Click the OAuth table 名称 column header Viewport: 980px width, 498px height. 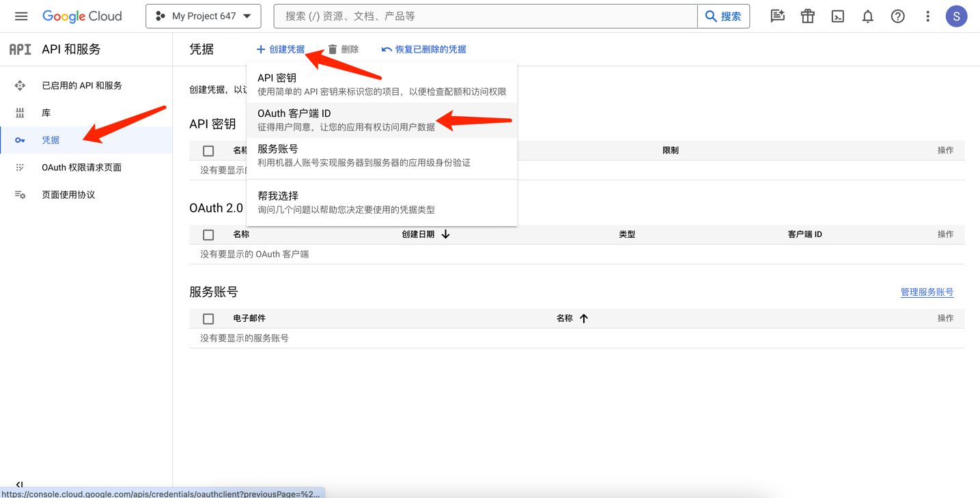(241, 234)
